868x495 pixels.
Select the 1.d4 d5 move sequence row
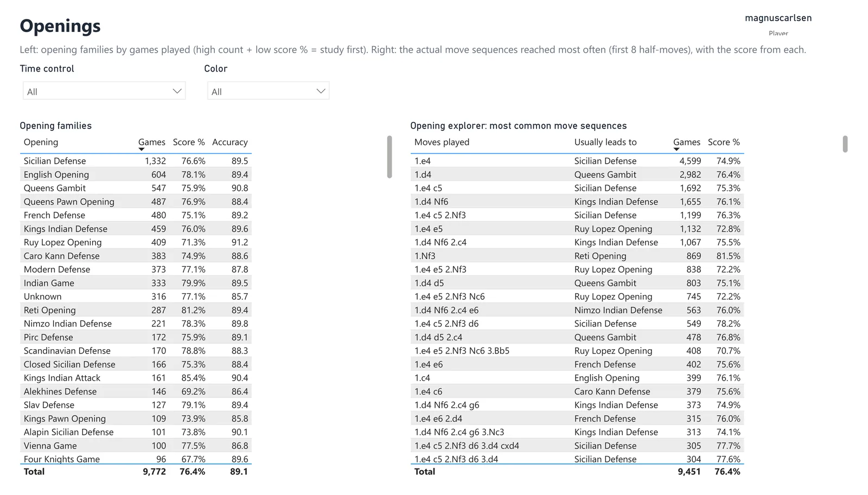point(577,283)
